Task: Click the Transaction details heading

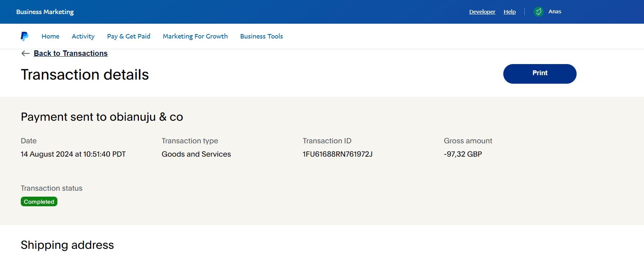Action: click(85, 75)
